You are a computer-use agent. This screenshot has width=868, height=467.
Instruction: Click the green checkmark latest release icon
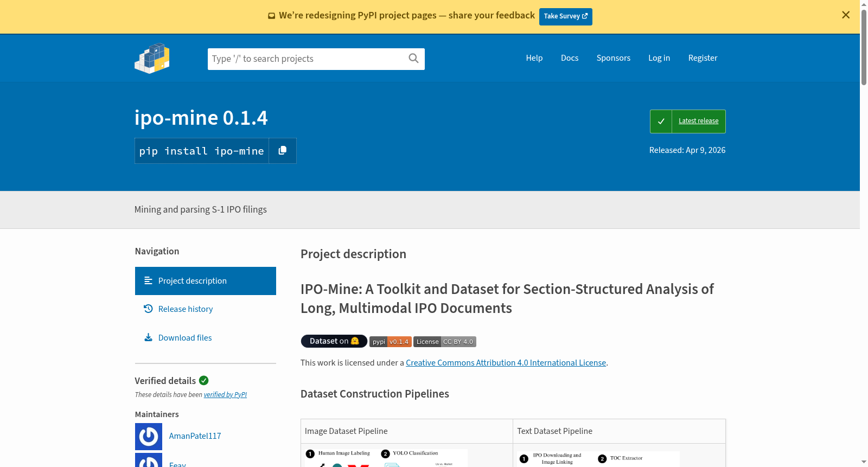tap(661, 121)
